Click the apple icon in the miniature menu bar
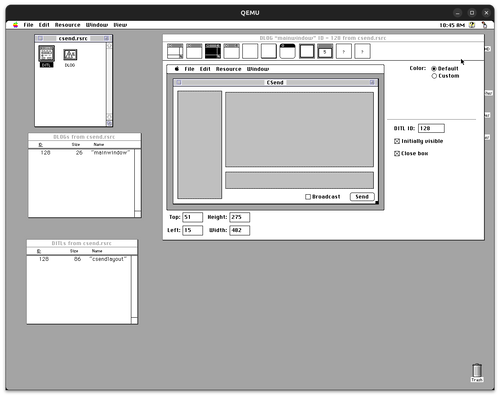The image size is (500, 397). [177, 69]
